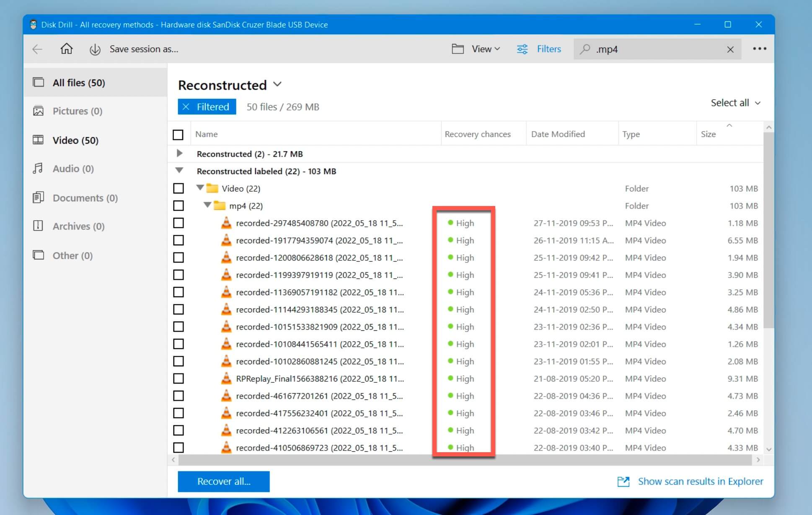The image size is (812, 515).
Task: Select the All files (50) sidebar tab
Action: click(79, 82)
